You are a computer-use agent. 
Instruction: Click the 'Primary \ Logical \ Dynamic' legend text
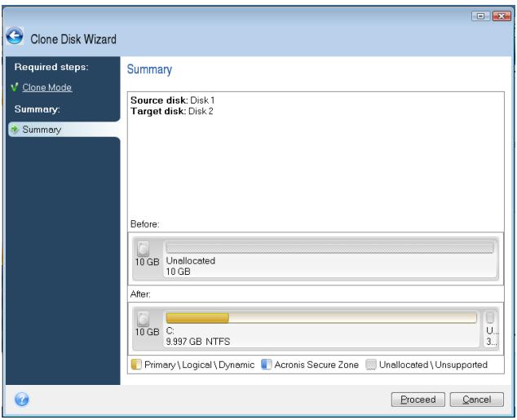click(x=200, y=365)
